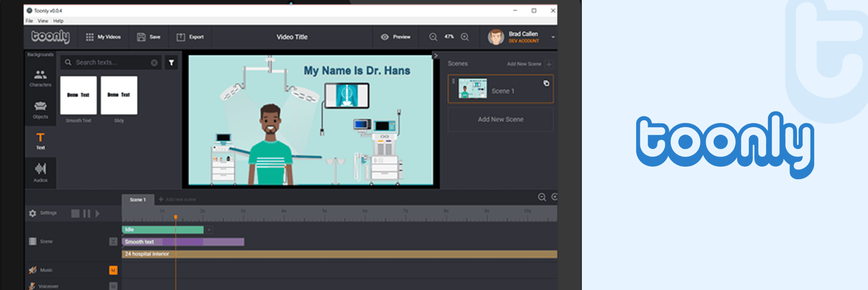Screen dimensions: 868x290
Task: Select the 24 hospital interior clip
Action: (340, 254)
